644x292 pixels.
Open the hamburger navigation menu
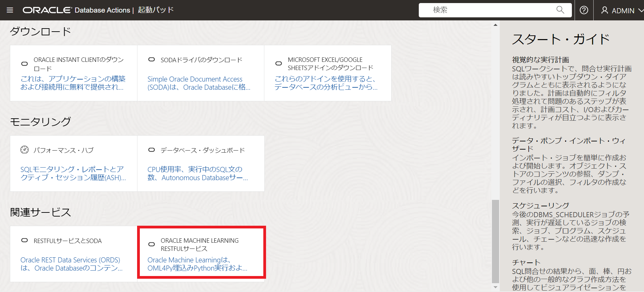pyautogui.click(x=10, y=10)
